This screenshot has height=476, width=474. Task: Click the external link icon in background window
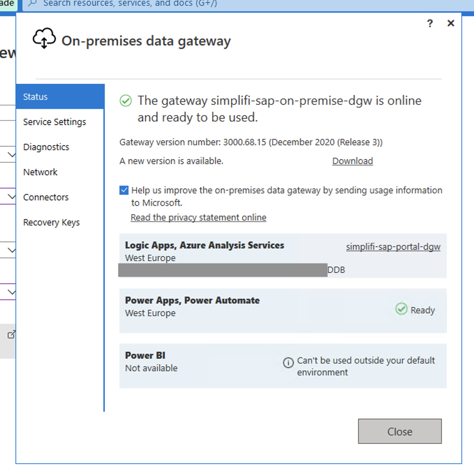pyautogui.click(x=12, y=334)
